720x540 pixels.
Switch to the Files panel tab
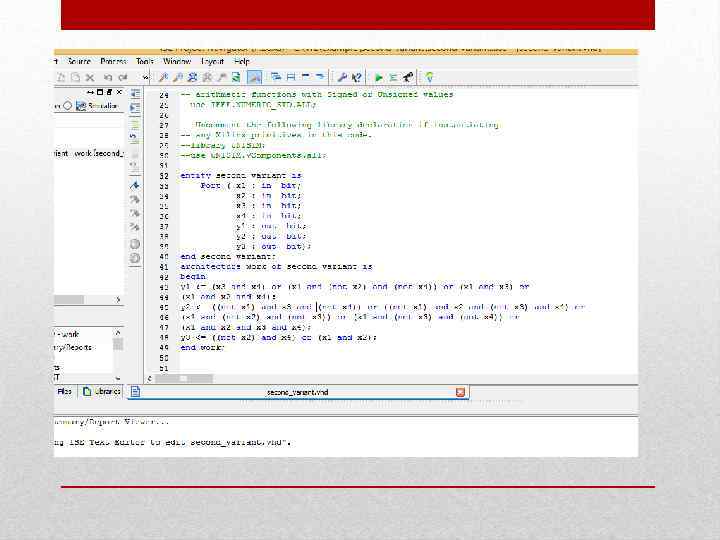click(64, 392)
